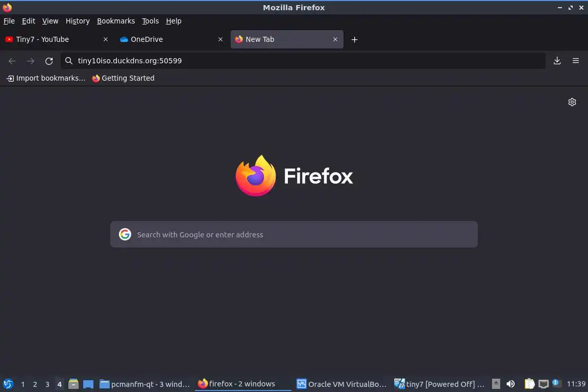
Task: Open the Downloads panel
Action: click(557, 61)
